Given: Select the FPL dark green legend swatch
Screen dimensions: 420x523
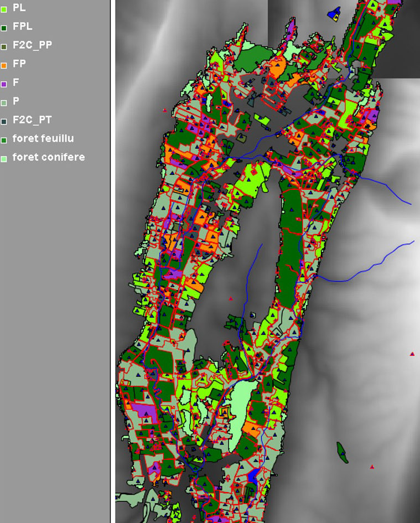Looking at the screenshot, I should pos(4,28).
